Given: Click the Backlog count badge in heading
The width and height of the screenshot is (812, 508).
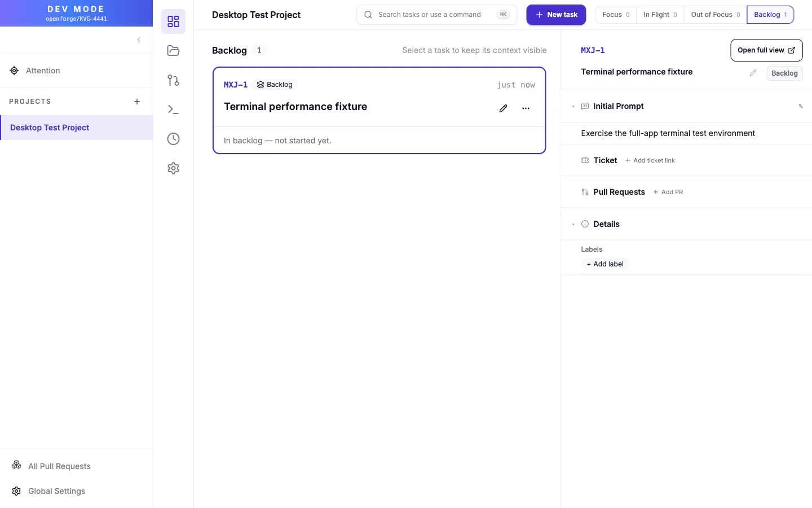Looking at the screenshot, I should (x=259, y=50).
